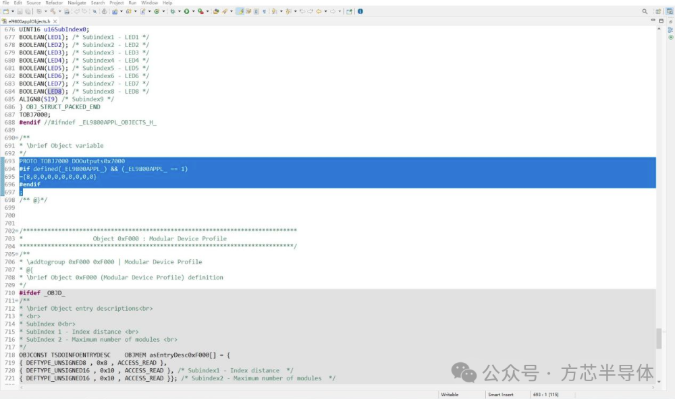Click 'OBJCONST TSDOINFOENTRYDESC' on line 718
Viewport: 675px width, 399px height.
65,355
